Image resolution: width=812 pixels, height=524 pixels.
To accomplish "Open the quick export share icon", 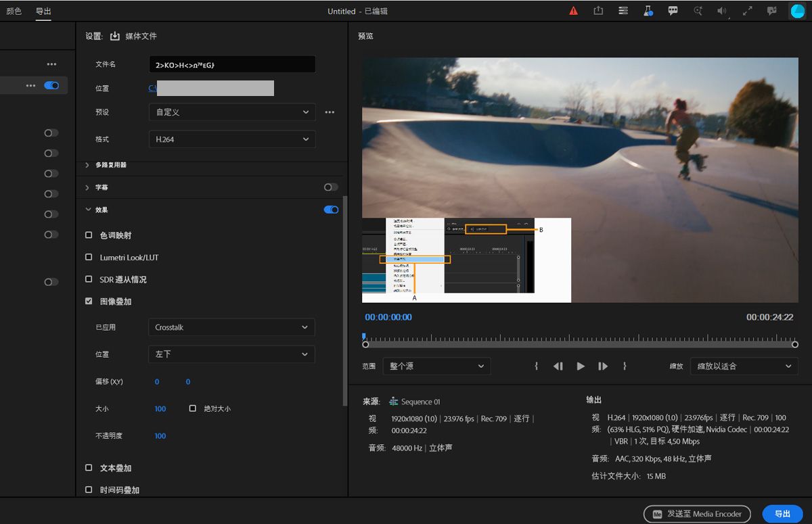I will point(598,11).
